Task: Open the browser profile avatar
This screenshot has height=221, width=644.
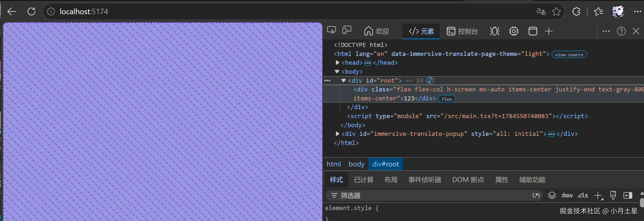Action: point(618,11)
